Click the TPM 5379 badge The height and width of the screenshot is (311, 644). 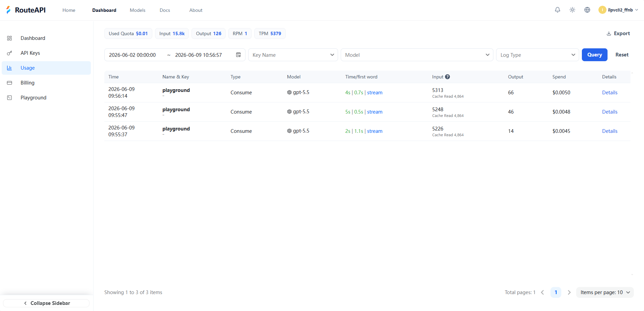270,33
